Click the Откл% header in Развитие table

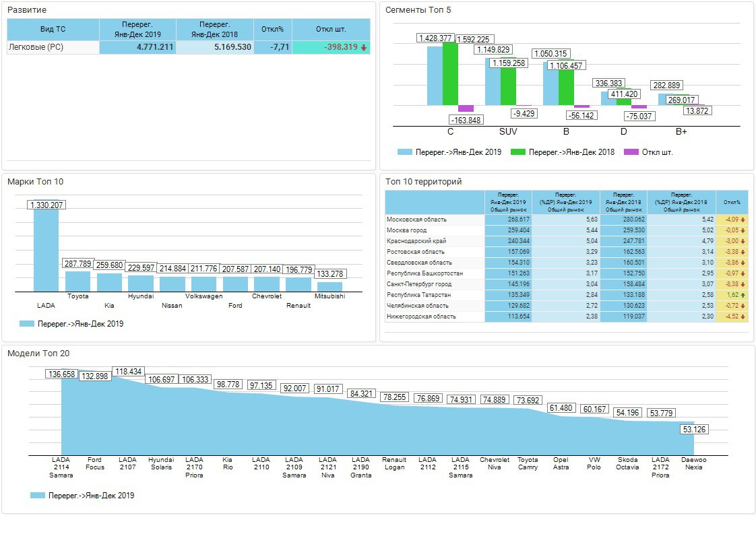273,30
